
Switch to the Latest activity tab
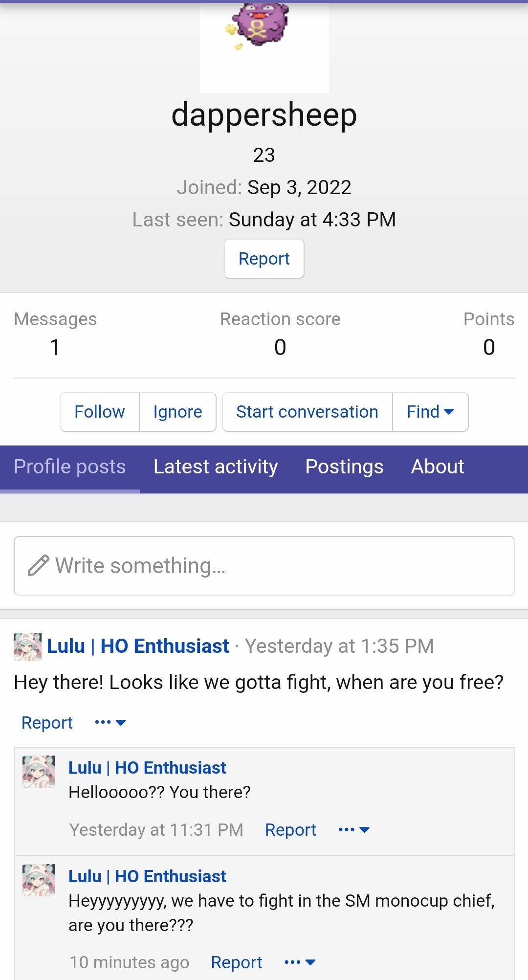point(216,467)
